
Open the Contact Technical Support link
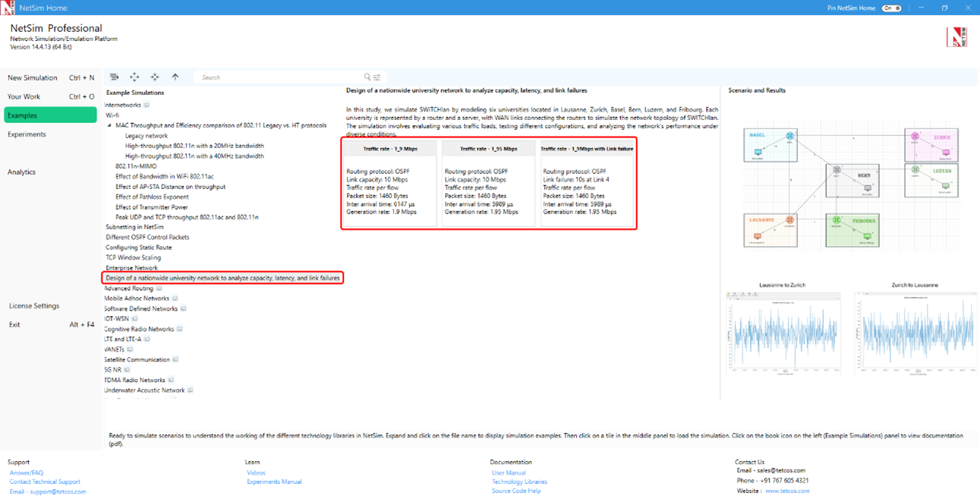pos(45,482)
